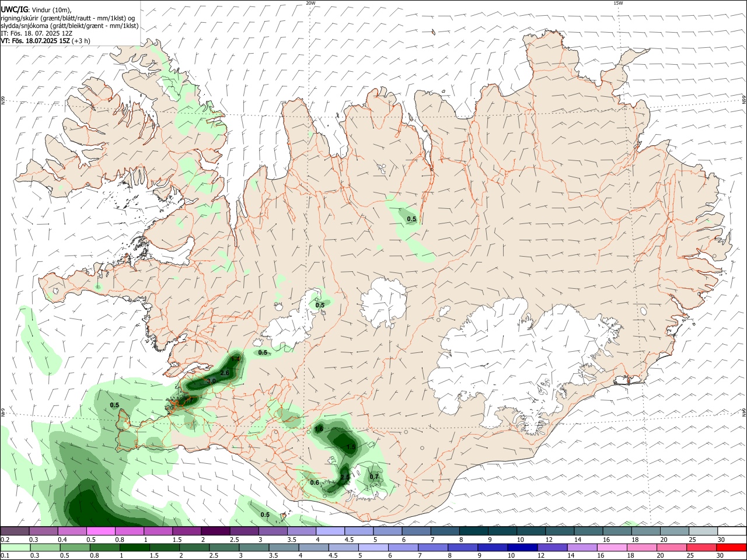Click the 1.5 rainfall value label
747x560 pixels.
pyautogui.click(x=351, y=447)
